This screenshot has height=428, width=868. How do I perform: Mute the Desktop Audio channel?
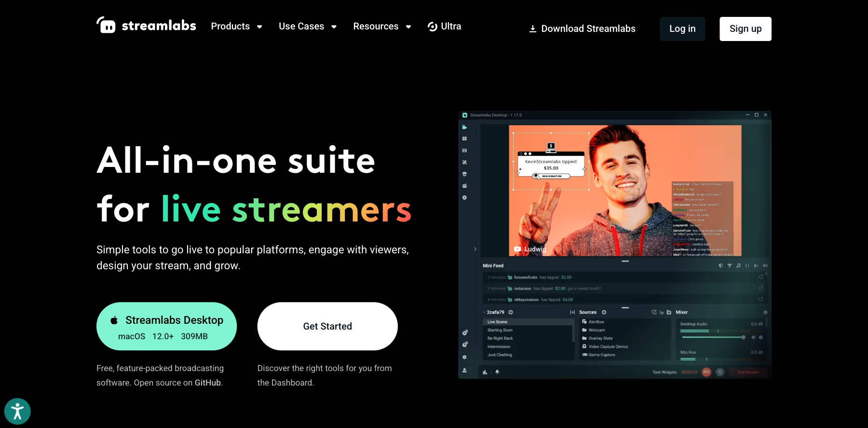[x=753, y=337]
